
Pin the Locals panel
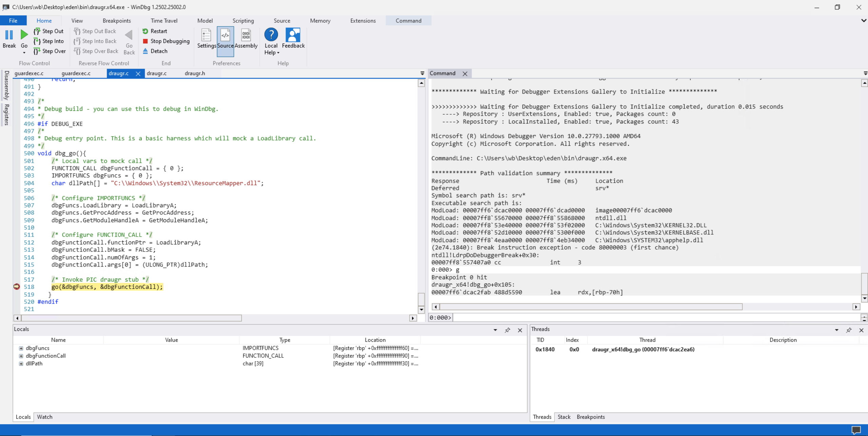tap(507, 330)
